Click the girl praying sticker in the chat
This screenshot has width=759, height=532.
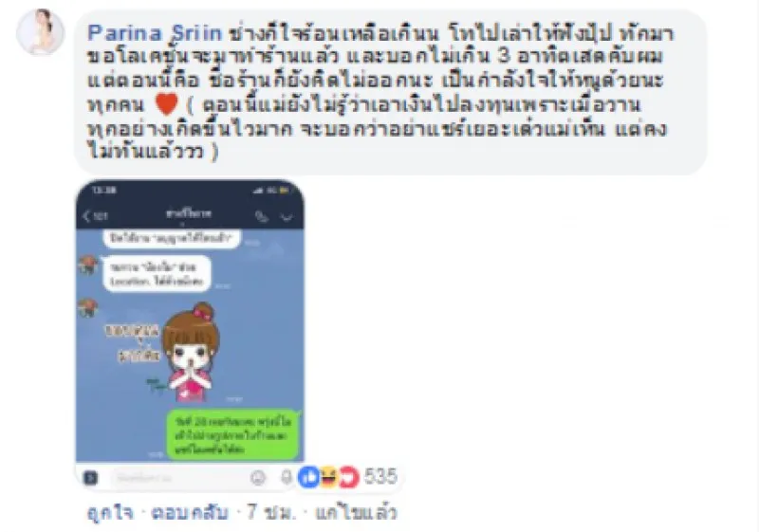pos(192,353)
